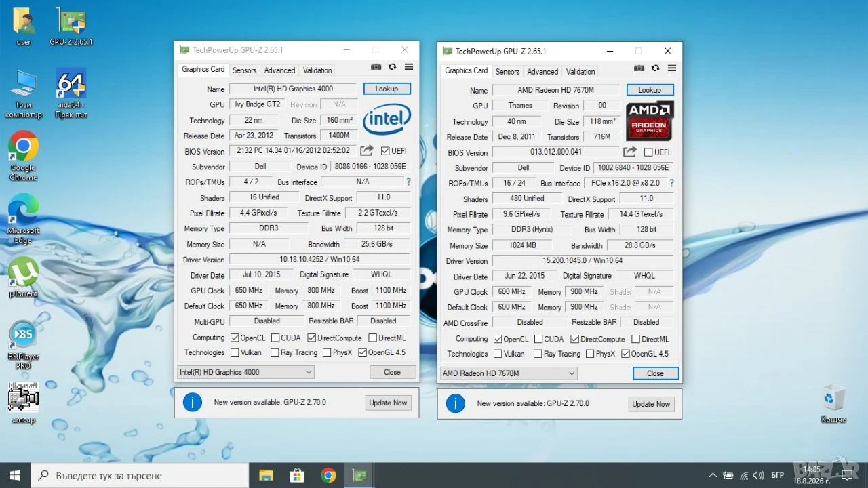Click AMD BIOS export share icon
Screen dimensions: 868x488
(630, 152)
